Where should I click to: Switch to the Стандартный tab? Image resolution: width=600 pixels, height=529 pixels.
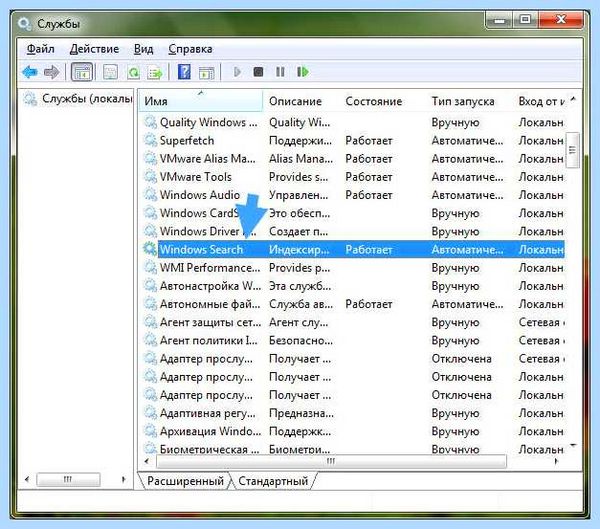pos(273,481)
